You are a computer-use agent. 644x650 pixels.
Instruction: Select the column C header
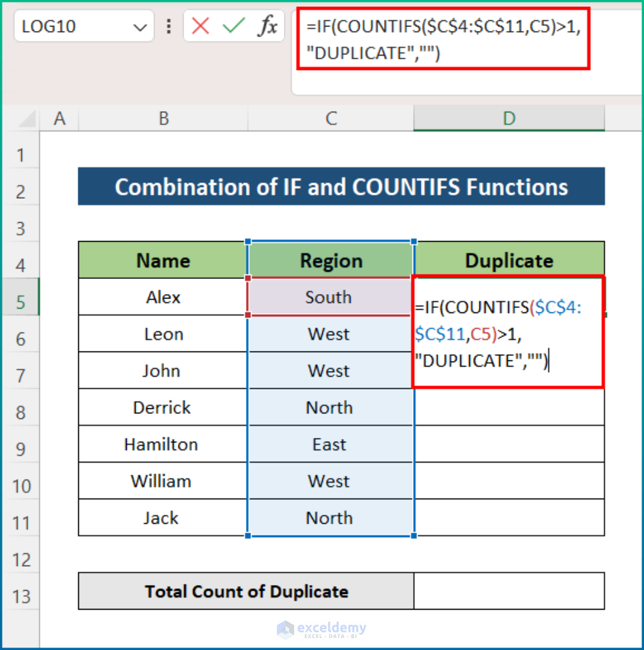331,119
